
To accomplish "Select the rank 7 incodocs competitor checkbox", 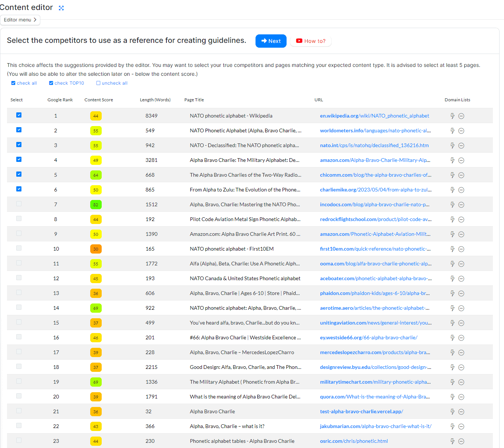I will 19,204.
